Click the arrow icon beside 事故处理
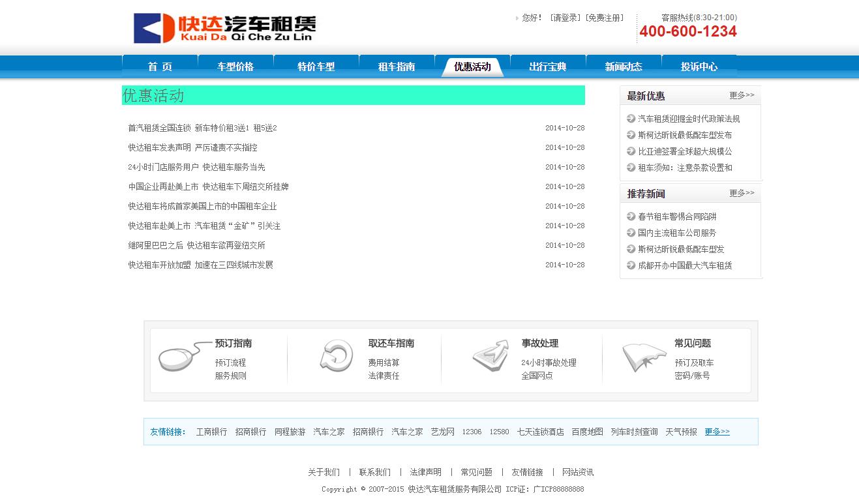The image size is (859, 504). (490, 355)
